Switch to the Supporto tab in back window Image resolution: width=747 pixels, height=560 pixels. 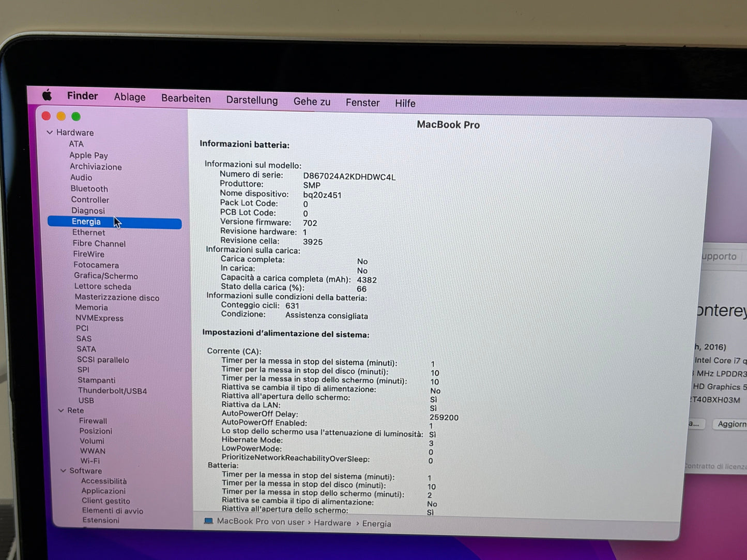coord(720,256)
